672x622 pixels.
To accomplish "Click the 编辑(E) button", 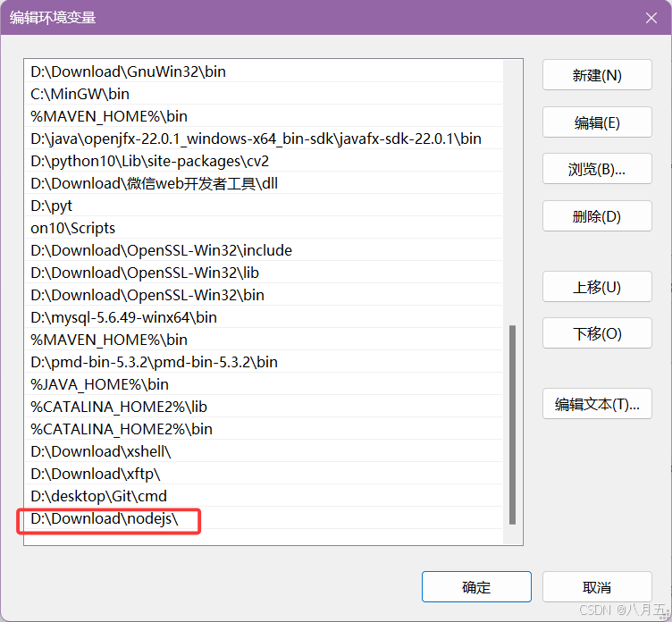I will click(x=597, y=122).
